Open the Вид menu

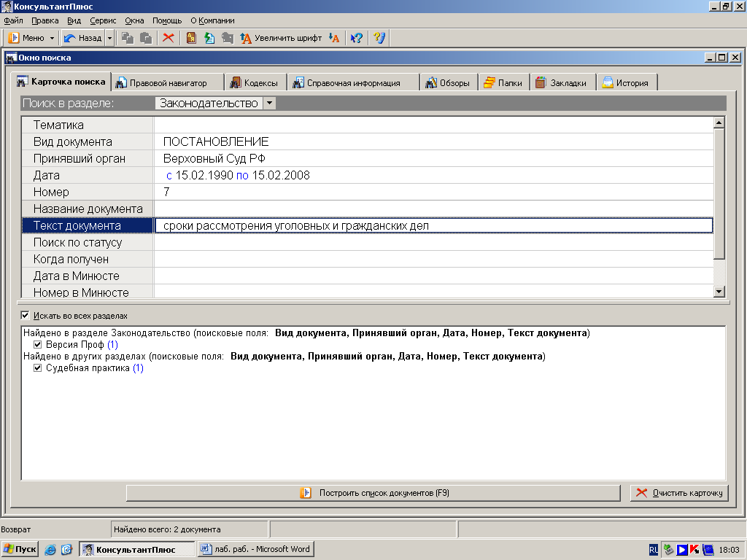tap(74, 20)
